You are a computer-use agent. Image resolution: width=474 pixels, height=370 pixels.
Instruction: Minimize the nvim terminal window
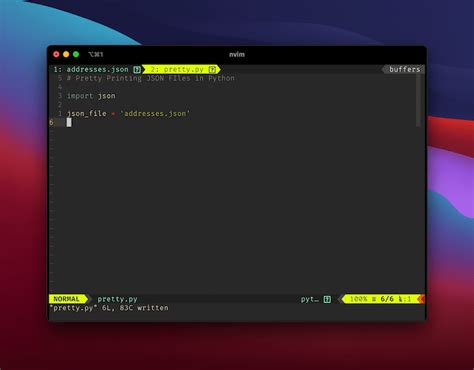click(66, 54)
